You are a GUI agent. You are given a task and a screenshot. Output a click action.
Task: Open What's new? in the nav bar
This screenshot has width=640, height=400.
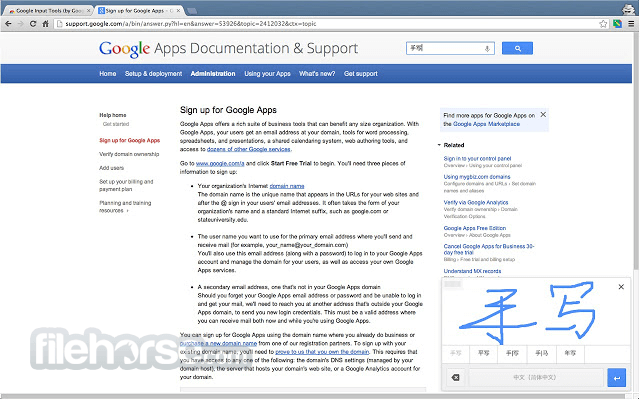click(317, 74)
